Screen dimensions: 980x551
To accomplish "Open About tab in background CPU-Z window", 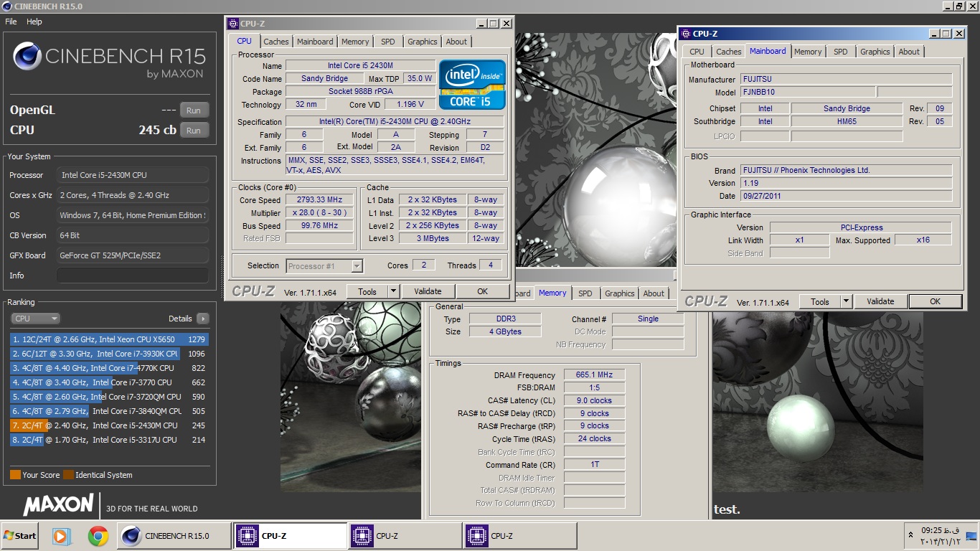I will [x=654, y=293].
